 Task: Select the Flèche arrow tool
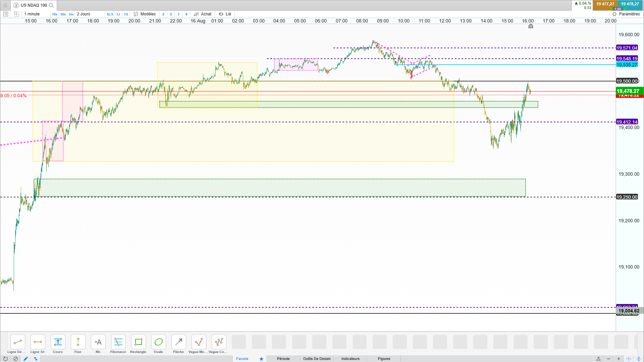178,342
